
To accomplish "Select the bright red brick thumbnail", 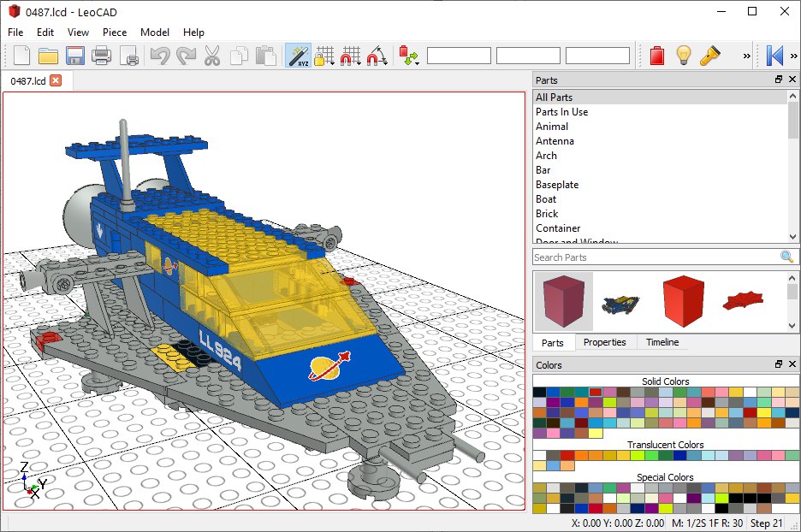I will pos(683,301).
